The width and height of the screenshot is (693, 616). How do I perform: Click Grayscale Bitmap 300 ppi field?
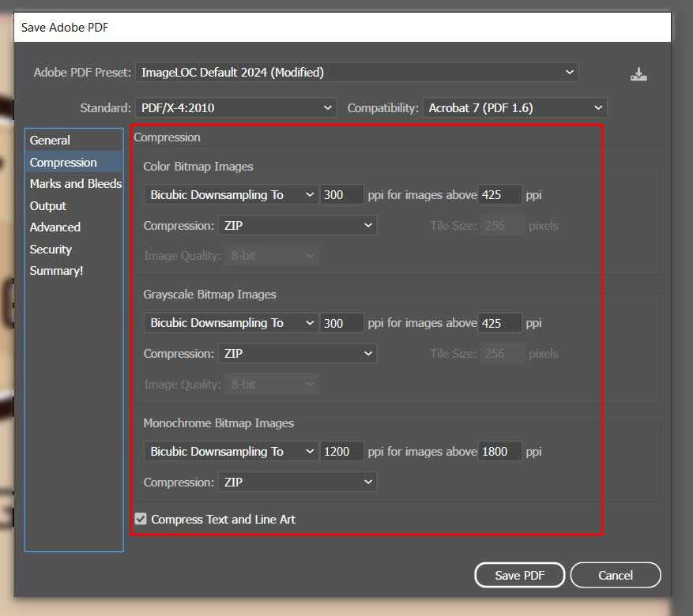tap(342, 323)
